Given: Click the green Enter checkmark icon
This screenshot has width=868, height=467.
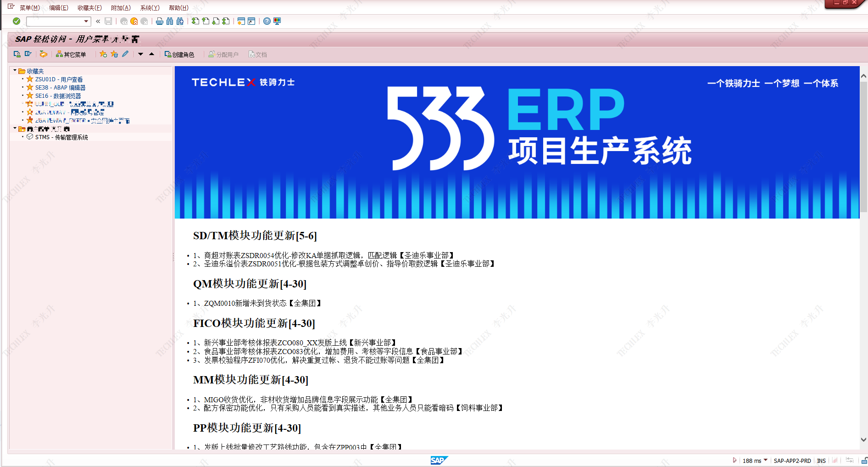Looking at the screenshot, I should coord(17,21).
